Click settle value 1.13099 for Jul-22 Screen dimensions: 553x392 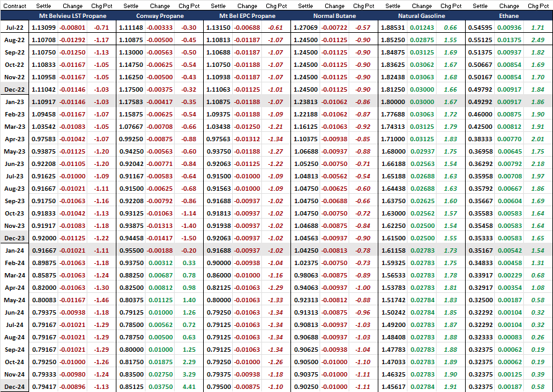[x=44, y=27]
